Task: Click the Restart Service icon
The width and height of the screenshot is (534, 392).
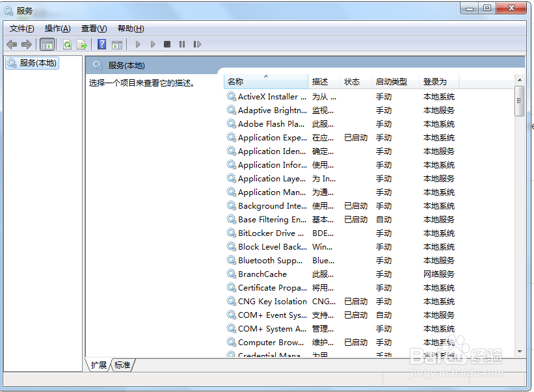Action: pos(198,44)
